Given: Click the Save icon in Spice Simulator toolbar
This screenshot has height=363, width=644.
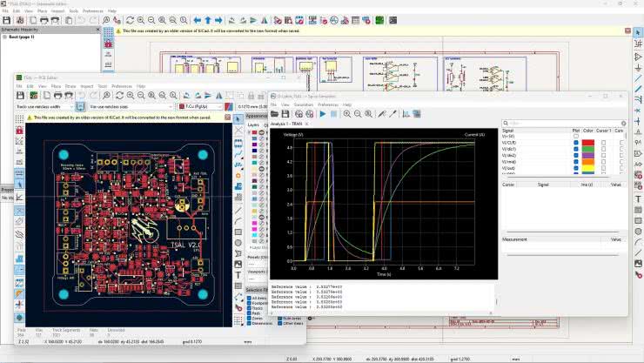Looking at the screenshot, I should [x=286, y=114].
